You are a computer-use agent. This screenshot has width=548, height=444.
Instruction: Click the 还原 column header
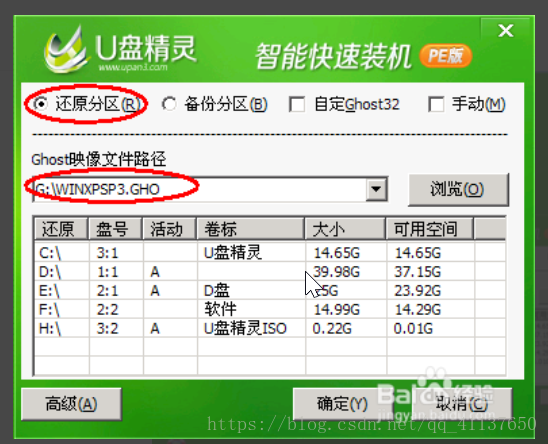click(61, 229)
